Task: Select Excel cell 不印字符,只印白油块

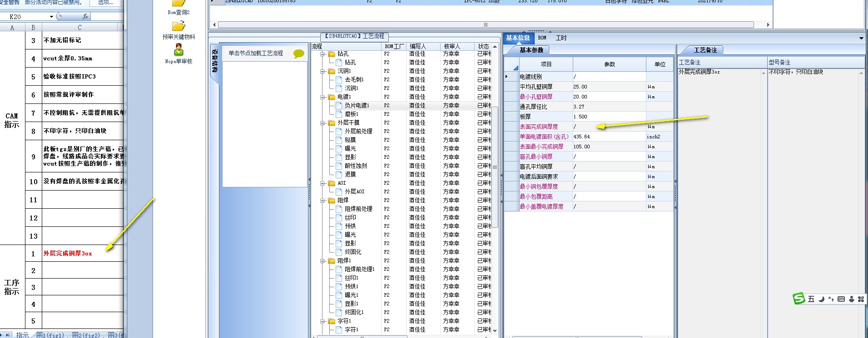Action: (83, 131)
